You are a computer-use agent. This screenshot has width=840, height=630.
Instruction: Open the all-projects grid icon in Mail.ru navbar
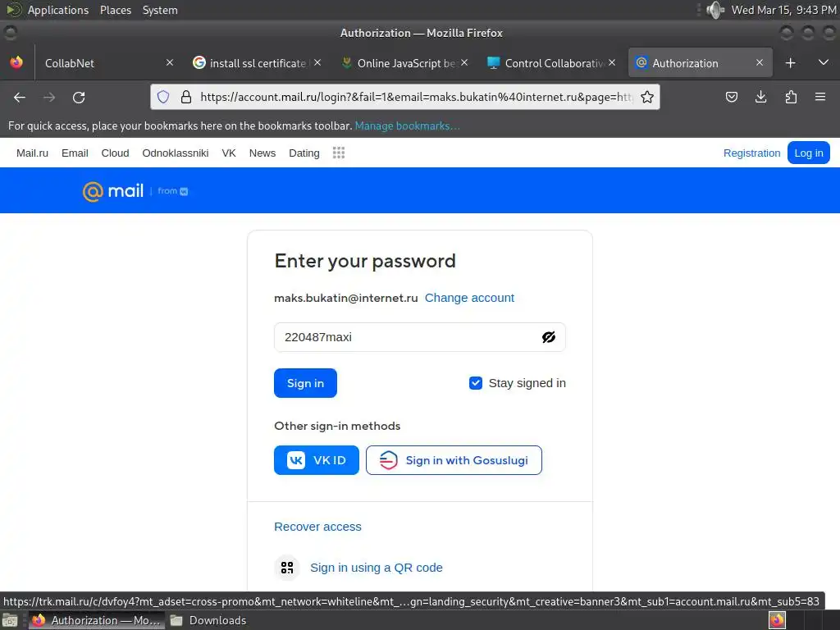[339, 153]
